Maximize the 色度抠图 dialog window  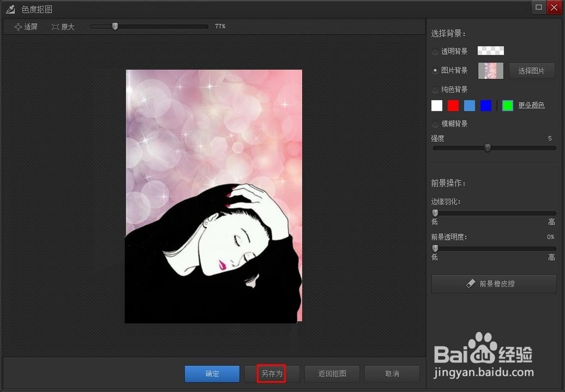(x=538, y=7)
